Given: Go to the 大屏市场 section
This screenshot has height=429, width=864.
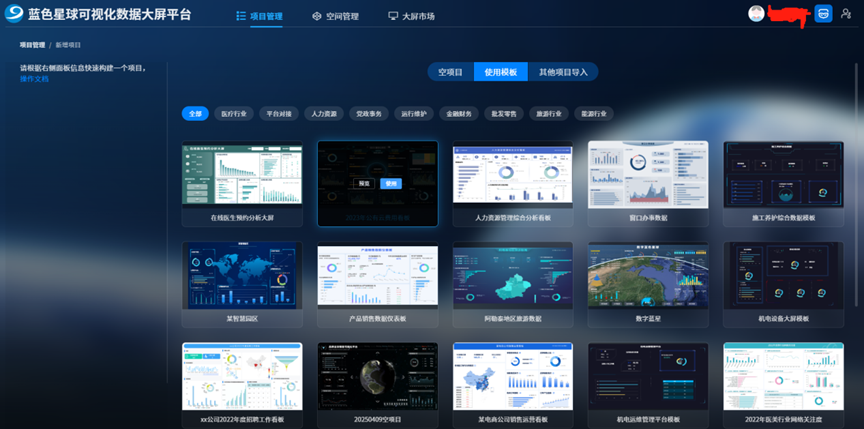Looking at the screenshot, I should click(411, 16).
